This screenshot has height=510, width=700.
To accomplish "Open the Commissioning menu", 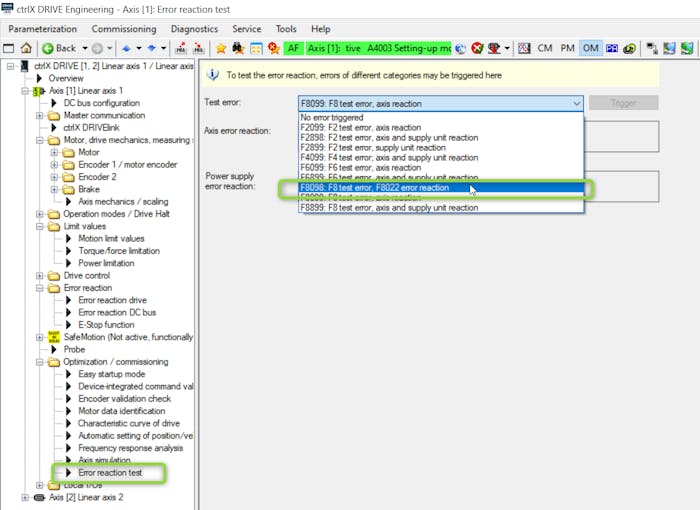I will (x=124, y=29).
